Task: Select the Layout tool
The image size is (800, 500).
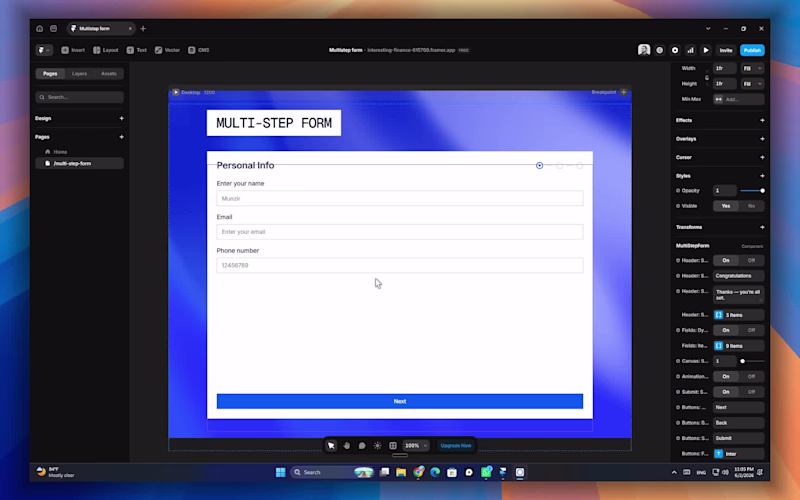Action: [106, 50]
